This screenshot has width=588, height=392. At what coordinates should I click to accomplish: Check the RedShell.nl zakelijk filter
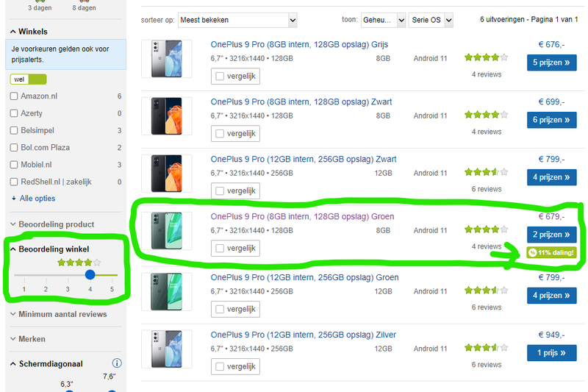pos(14,182)
